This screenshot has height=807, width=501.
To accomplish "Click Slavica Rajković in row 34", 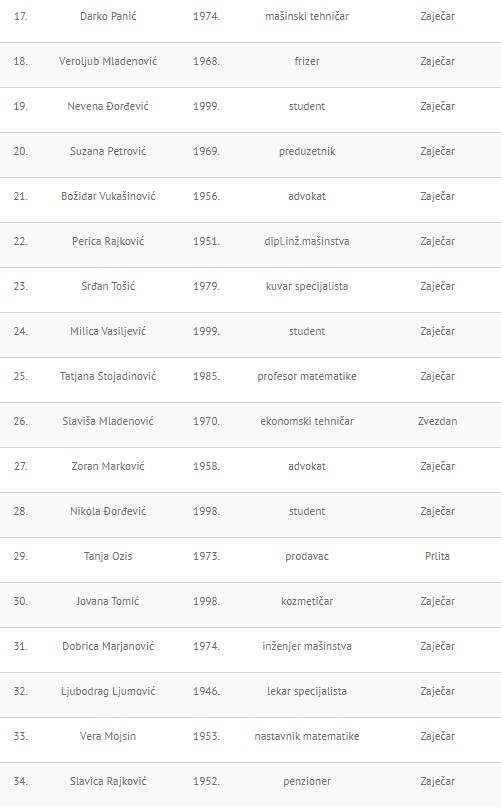I will [108, 781].
